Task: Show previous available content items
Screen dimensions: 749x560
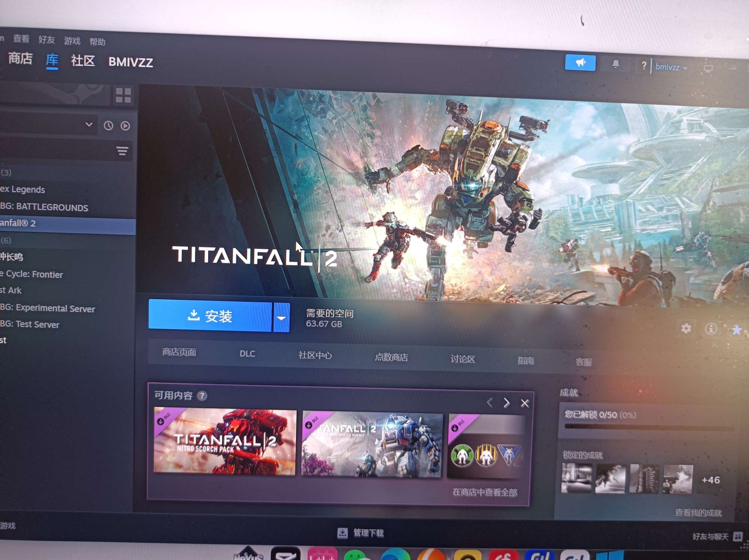Action: [489, 403]
